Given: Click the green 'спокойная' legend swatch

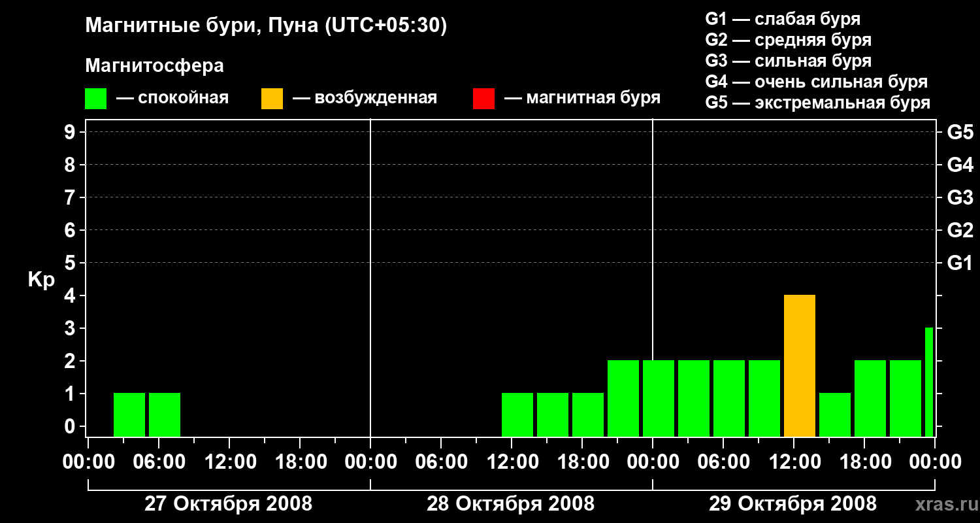Looking at the screenshot, I should (95, 99).
